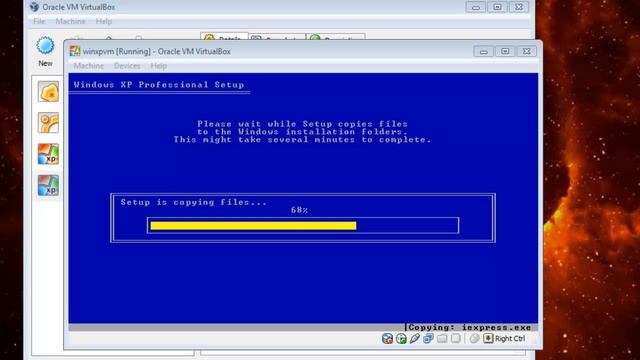The width and height of the screenshot is (640, 360).
Task: Click the host key arrow indicator icon
Action: [488, 338]
